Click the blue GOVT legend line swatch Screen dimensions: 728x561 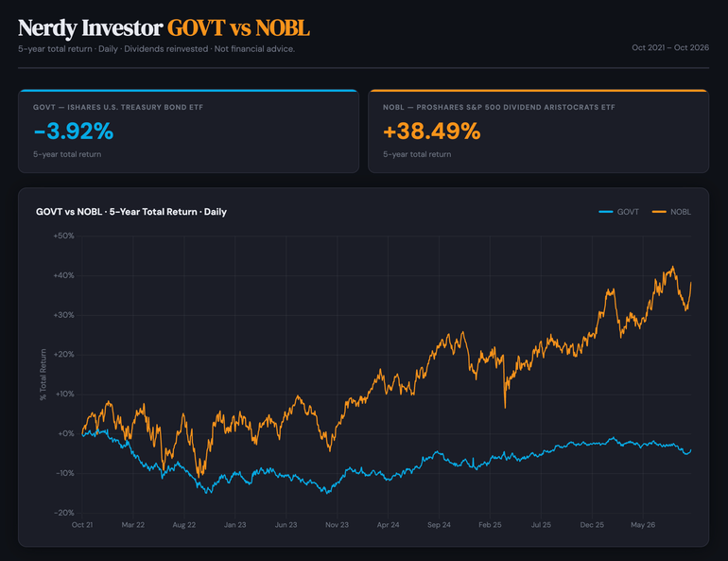tap(606, 212)
